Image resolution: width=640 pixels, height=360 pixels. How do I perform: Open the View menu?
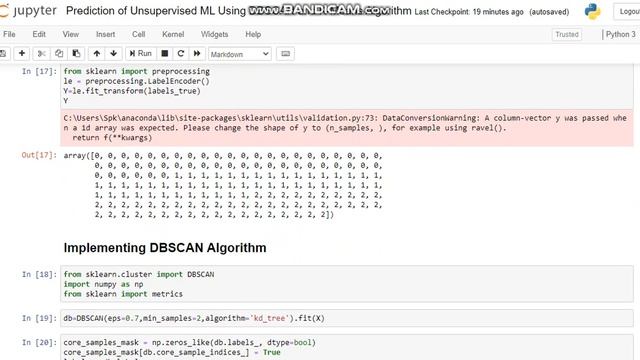[71, 34]
